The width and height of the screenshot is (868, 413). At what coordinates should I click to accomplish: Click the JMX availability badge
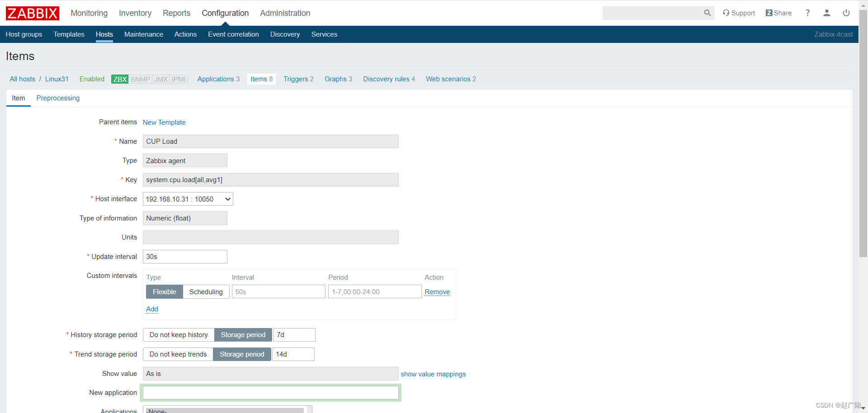click(161, 79)
